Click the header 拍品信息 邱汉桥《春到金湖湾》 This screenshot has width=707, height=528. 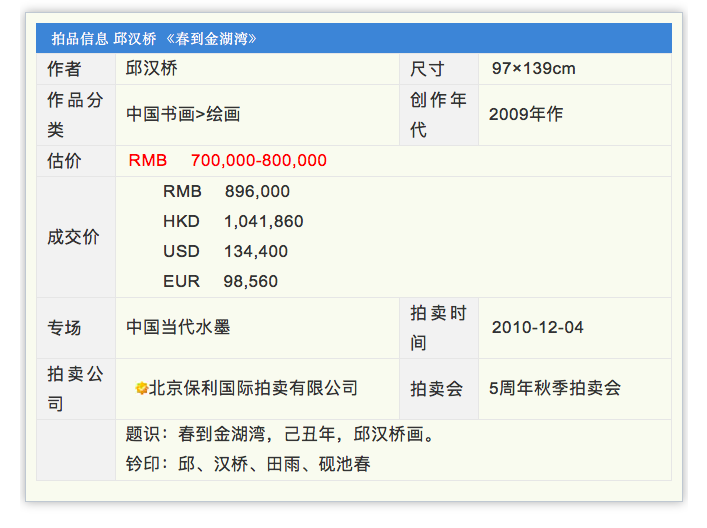click(x=154, y=39)
